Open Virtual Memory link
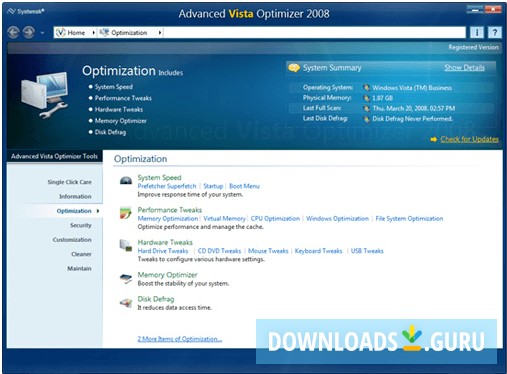This screenshot has width=507, height=374. point(224,218)
